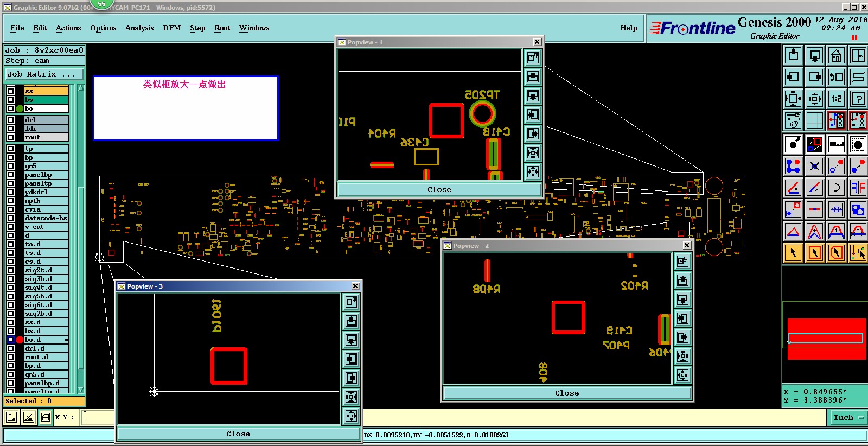Screen dimensions: 868x446
Task: Open the wrench and palette settings icon
Action: pyautogui.click(x=793, y=120)
